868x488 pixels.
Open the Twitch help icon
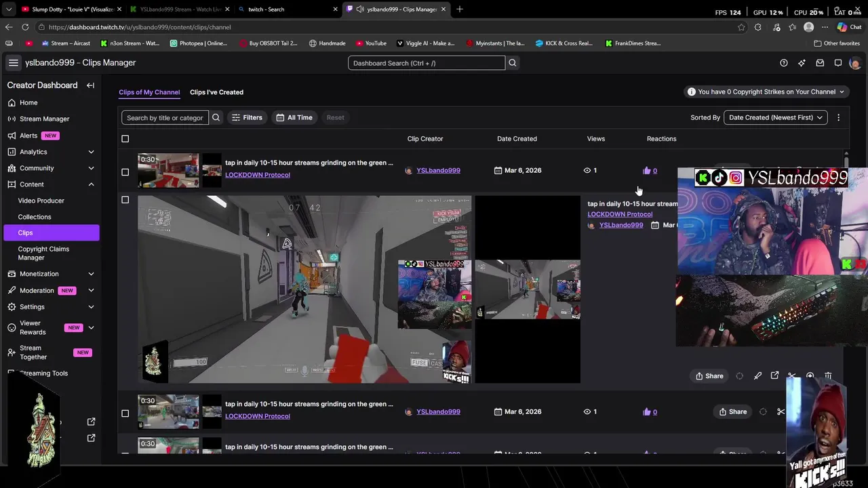[784, 63]
